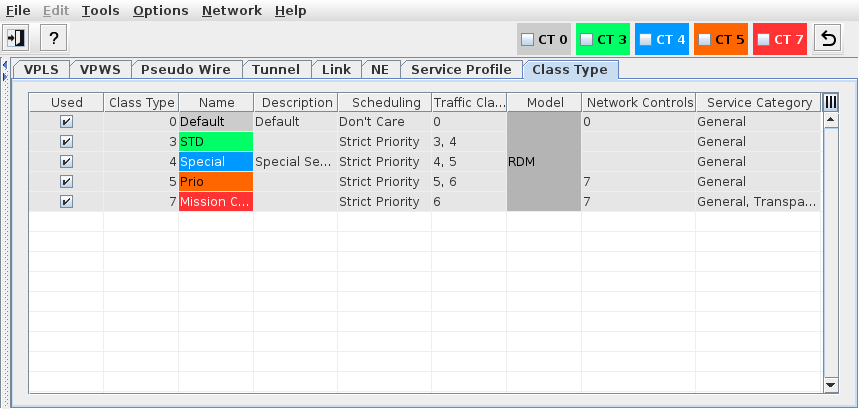Open column chooser icon at table corner
This screenshot has width=859, height=409.
(830, 102)
